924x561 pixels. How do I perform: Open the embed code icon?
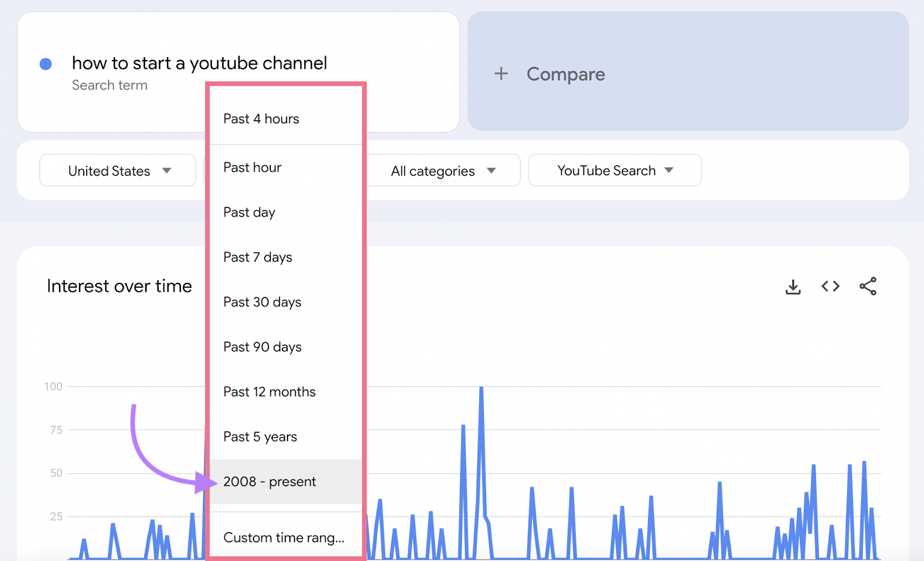(830, 286)
